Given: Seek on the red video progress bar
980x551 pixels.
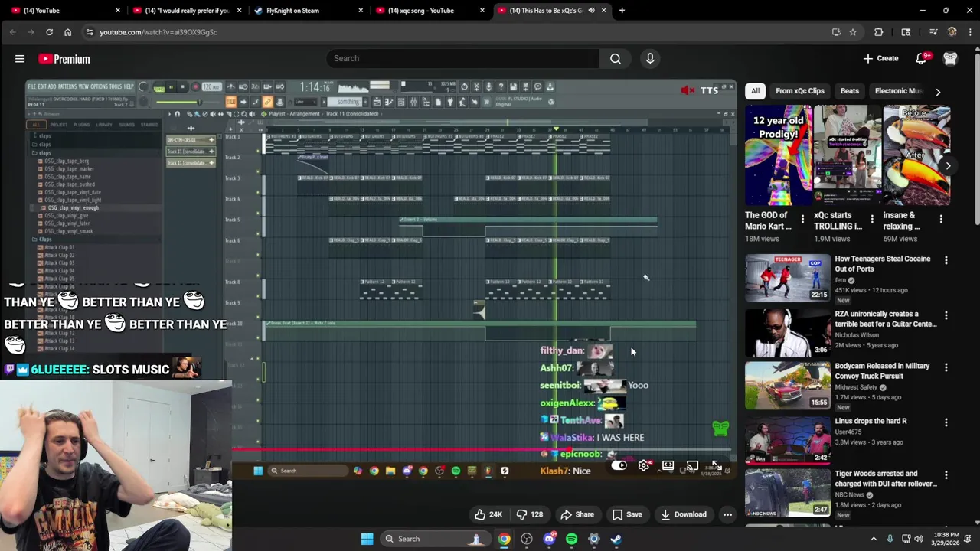Looking at the screenshot, I should click(x=482, y=450).
